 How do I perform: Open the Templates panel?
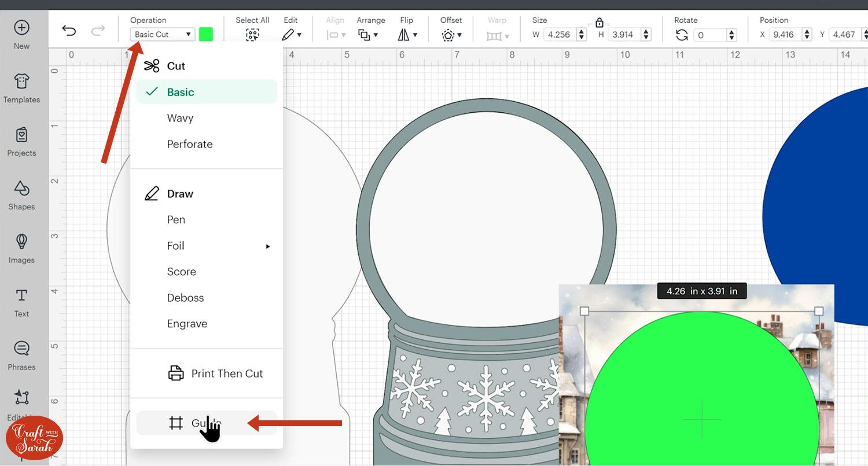click(21, 88)
